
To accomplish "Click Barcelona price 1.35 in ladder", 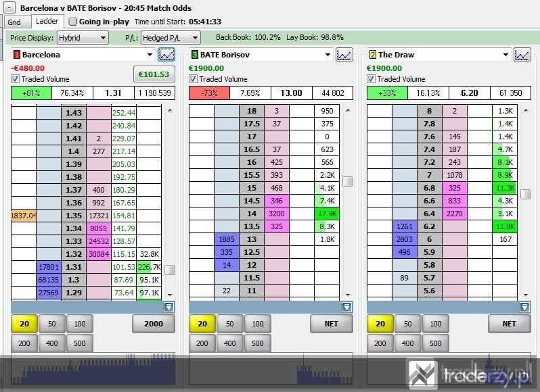I will 74,216.
